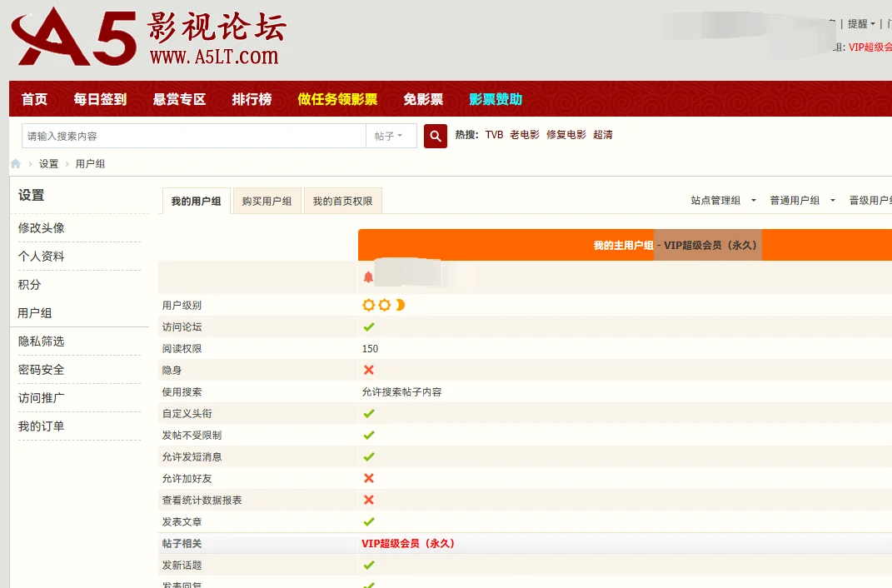Open 每日签到 in the nav bar
The width and height of the screenshot is (892, 588).
tap(100, 99)
